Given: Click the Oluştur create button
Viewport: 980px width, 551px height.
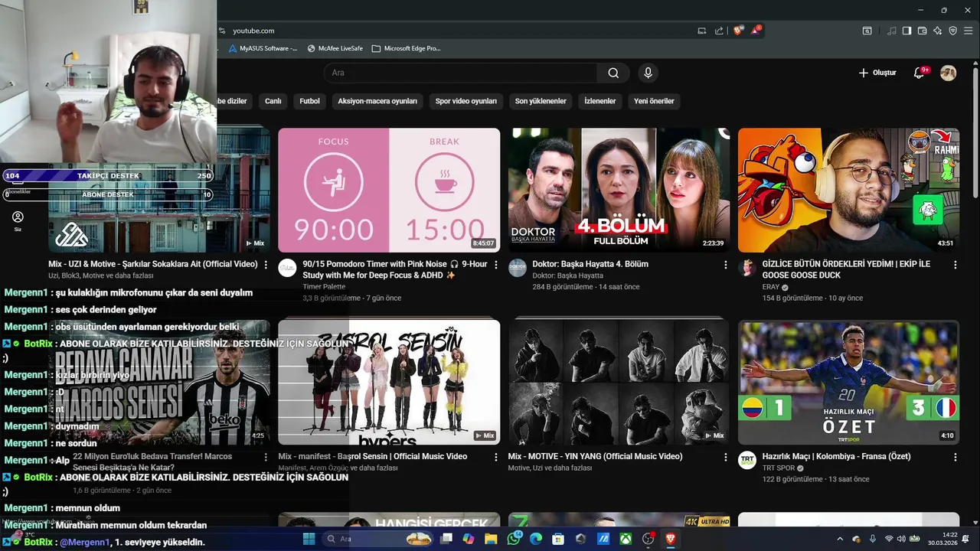Looking at the screenshot, I should [877, 73].
